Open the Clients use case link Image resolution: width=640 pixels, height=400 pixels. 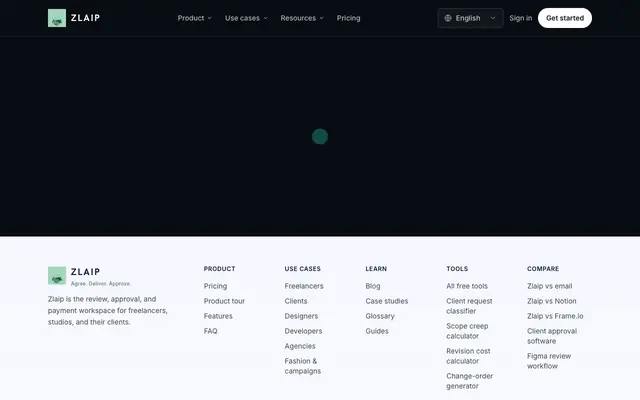296,301
